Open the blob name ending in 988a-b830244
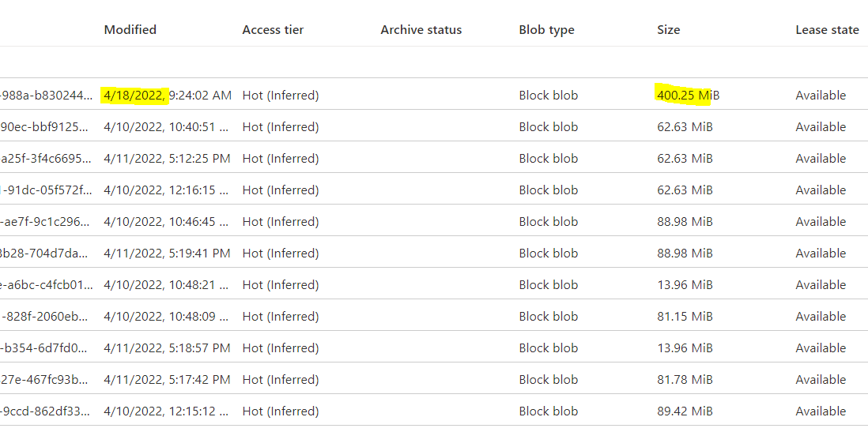The width and height of the screenshot is (868, 432). tap(47, 95)
